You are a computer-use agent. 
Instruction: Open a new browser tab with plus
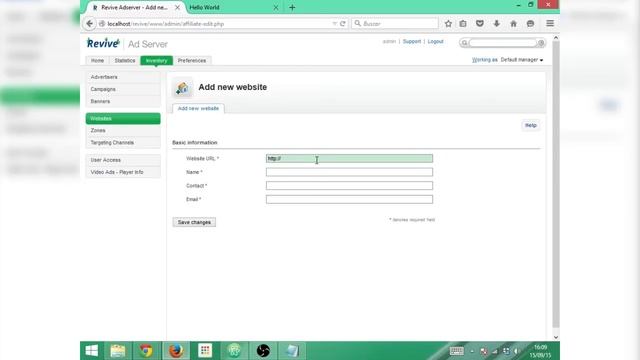click(x=292, y=7)
